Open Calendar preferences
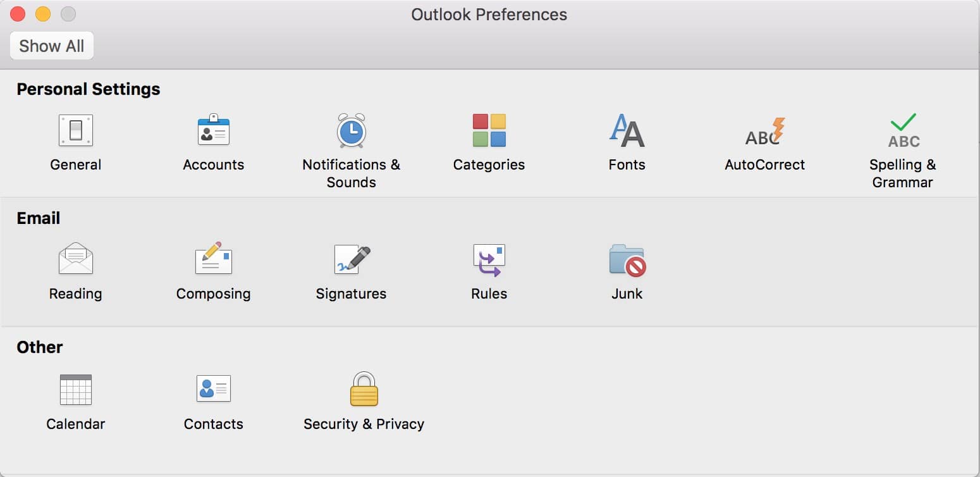Screen dimensions: 980x477 pos(76,389)
